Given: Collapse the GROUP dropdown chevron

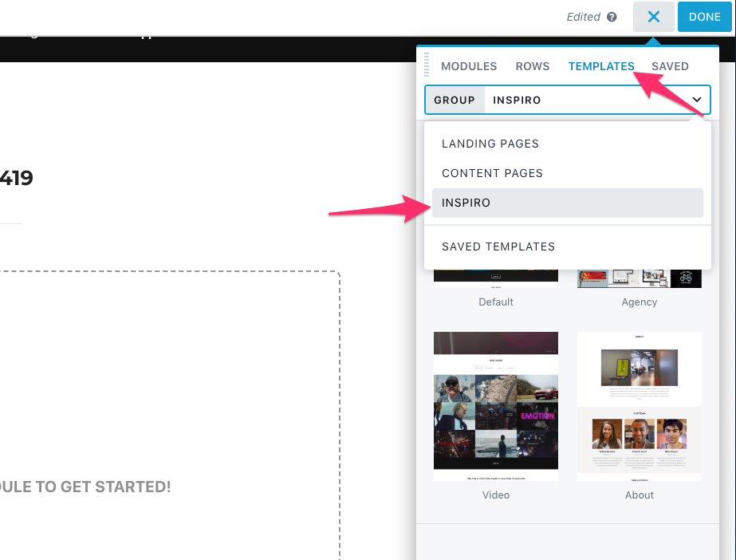Looking at the screenshot, I should tap(697, 100).
